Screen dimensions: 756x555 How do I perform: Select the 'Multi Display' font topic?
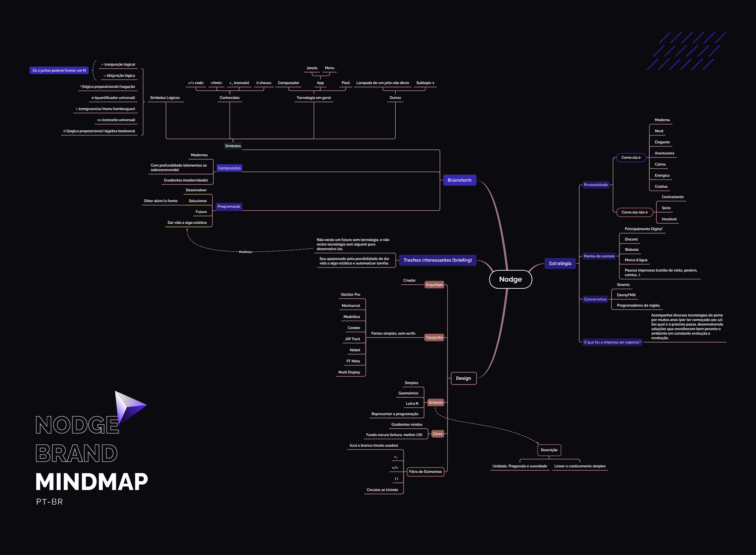click(349, 372)
